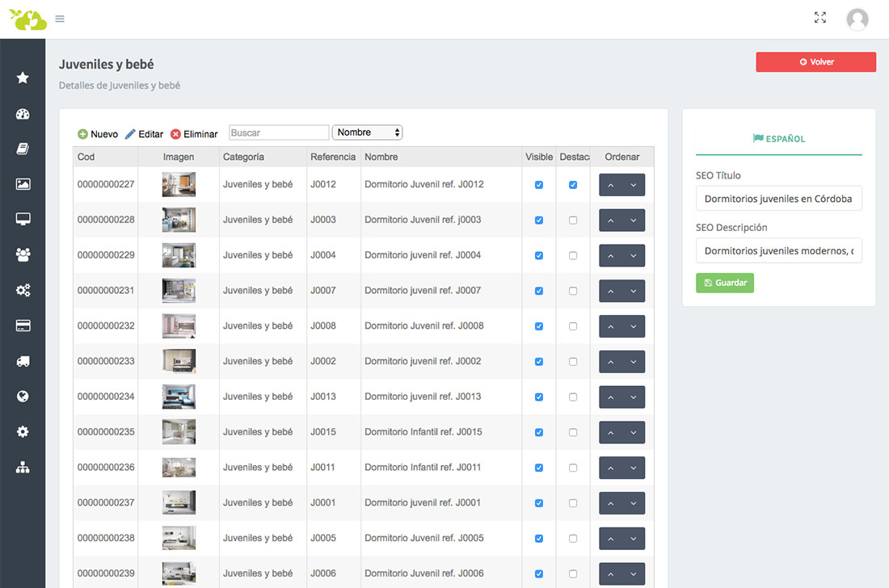
Task: Select the users group icon in sidebar
Action: coord(23,254)
